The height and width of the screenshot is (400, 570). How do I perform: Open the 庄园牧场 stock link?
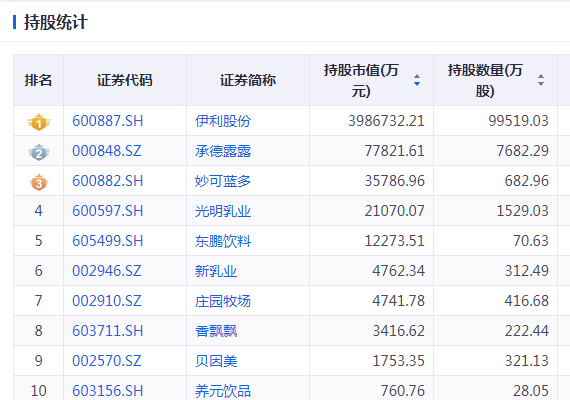pyautogui.click(x=223, y=301)
